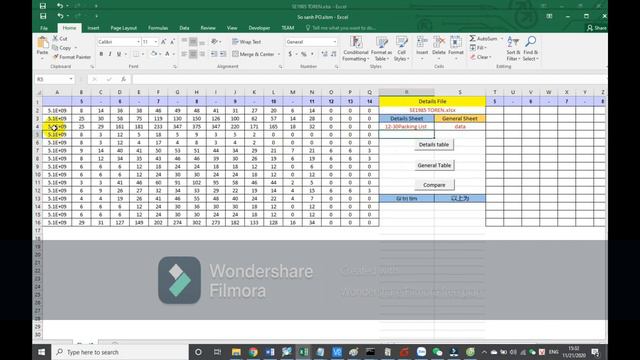This screenshot has height=360, width=640.
Task: Open the Name Box dropdown arrow
Action: (71, 79)
